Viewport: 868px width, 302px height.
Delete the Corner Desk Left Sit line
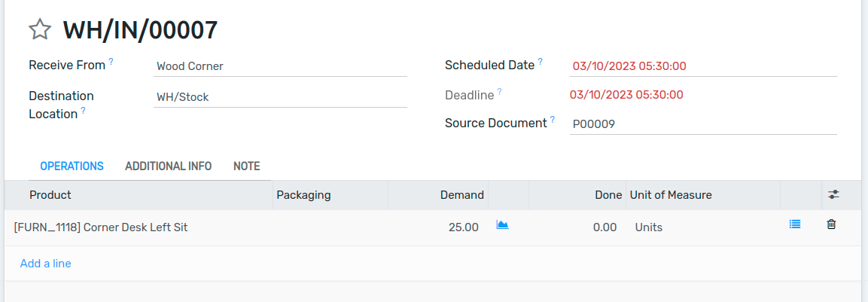pyautogui.click(x=831, y=224)
